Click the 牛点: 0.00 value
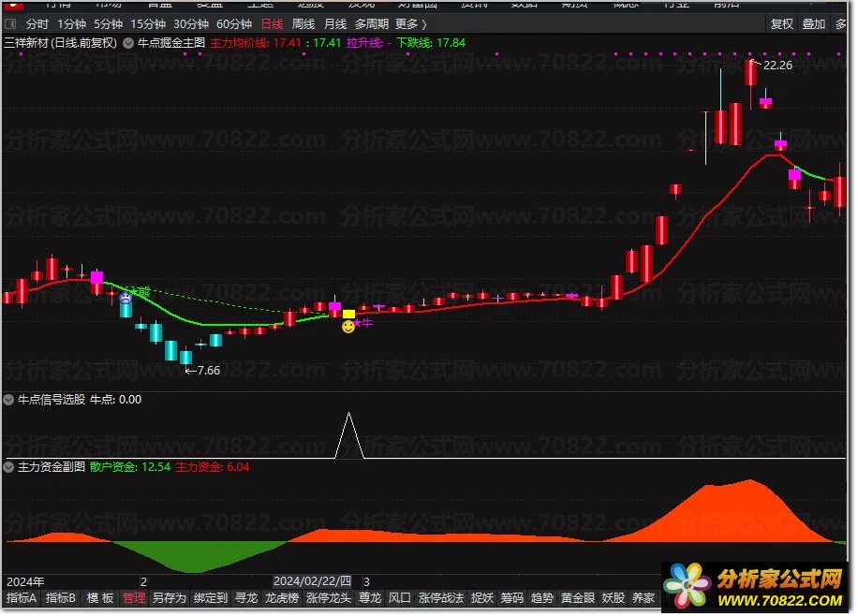The height and width of the screenshot is (616, 858). (x=115, y=400)
